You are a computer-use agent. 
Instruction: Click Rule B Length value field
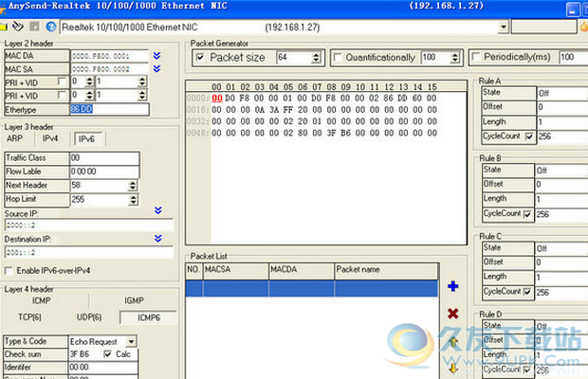[561, 199]
